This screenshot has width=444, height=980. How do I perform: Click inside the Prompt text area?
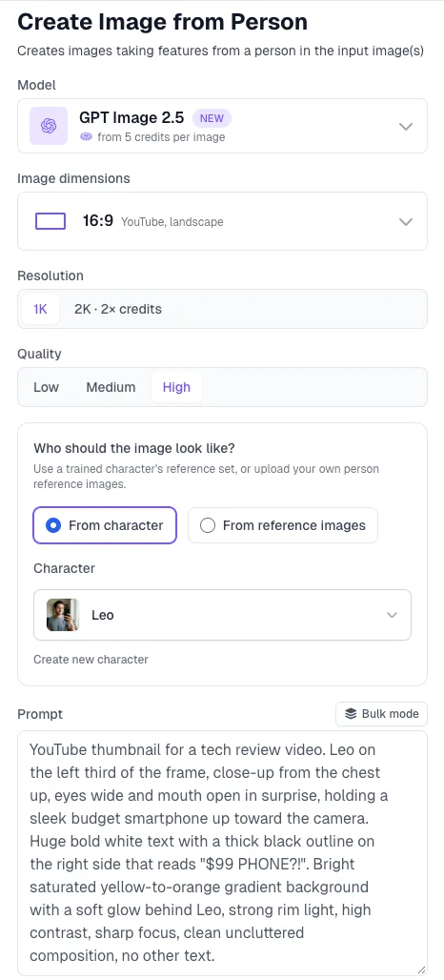[222, 853]
